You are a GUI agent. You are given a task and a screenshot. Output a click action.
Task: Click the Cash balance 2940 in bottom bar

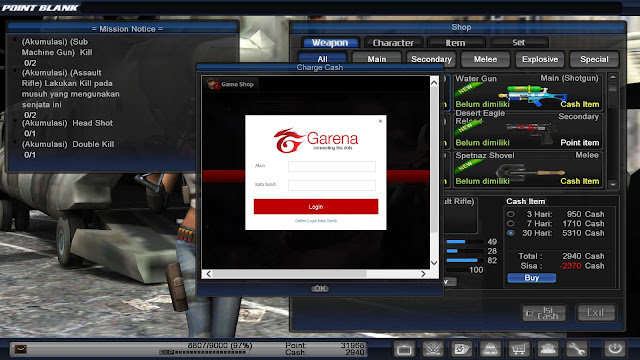click(355, 352)
